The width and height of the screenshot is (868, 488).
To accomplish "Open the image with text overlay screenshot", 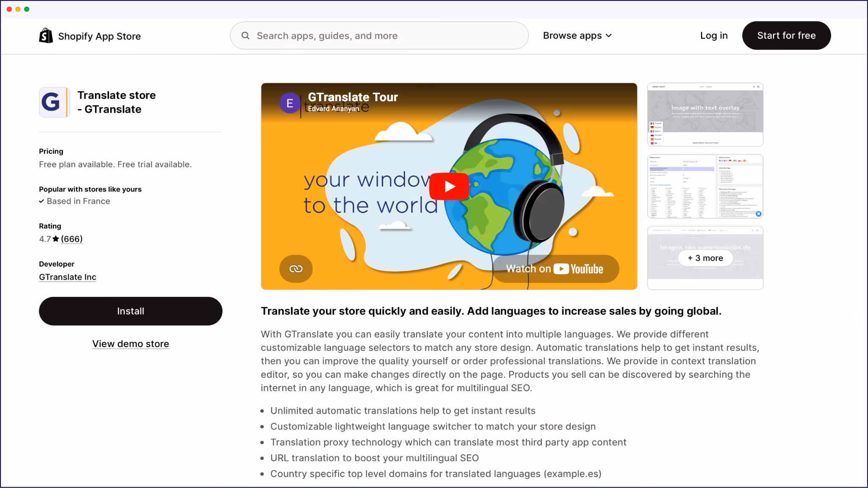I will [x=705, y=114].
